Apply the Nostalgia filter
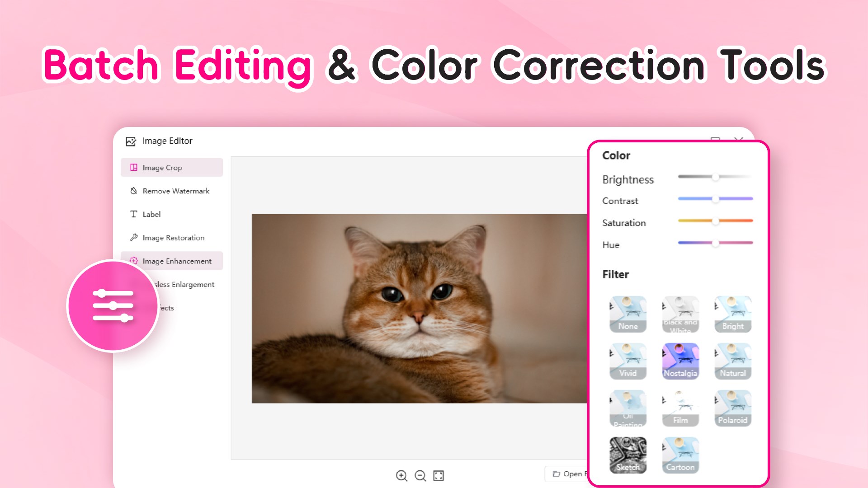 coord(680,361)
